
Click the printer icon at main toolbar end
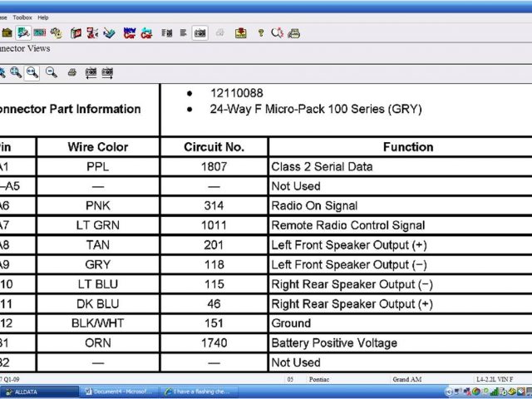(x=293, y=33)
